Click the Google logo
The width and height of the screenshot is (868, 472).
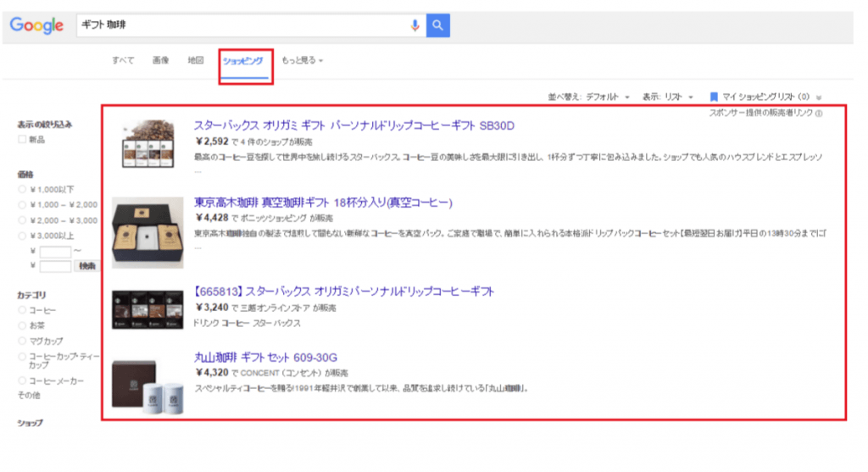click(36, 25)
